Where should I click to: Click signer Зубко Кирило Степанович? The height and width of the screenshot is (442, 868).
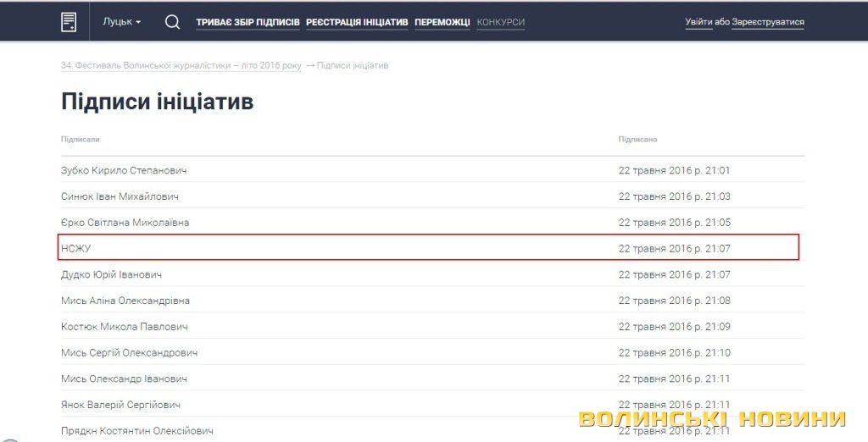[x=124, y=170]
